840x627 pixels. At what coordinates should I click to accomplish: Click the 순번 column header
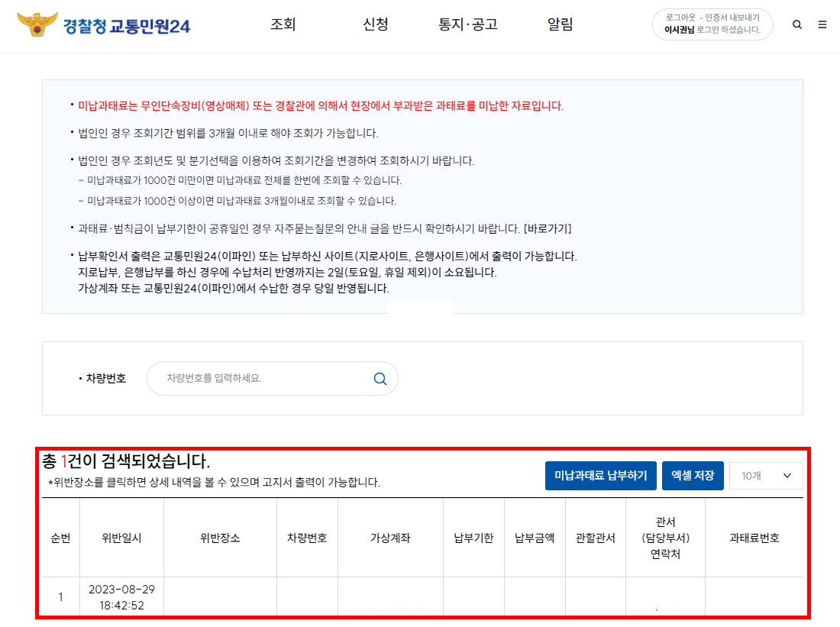60,538
